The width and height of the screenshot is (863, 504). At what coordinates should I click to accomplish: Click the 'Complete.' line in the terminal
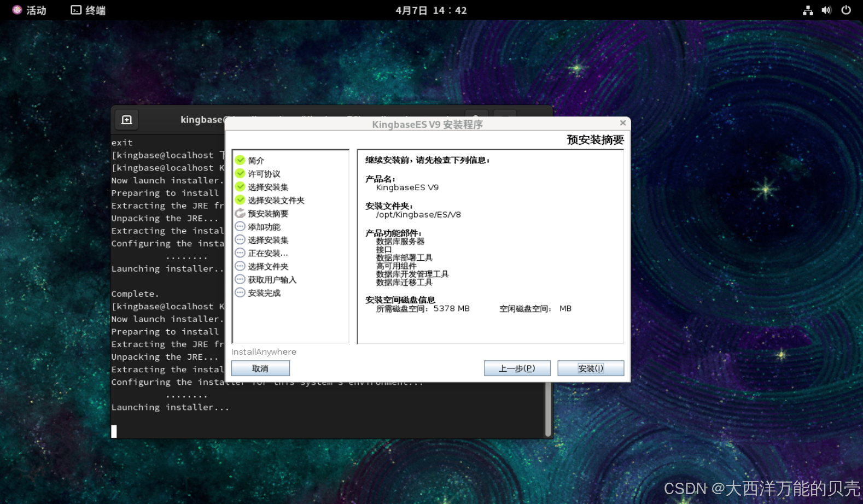coord(135,294)
